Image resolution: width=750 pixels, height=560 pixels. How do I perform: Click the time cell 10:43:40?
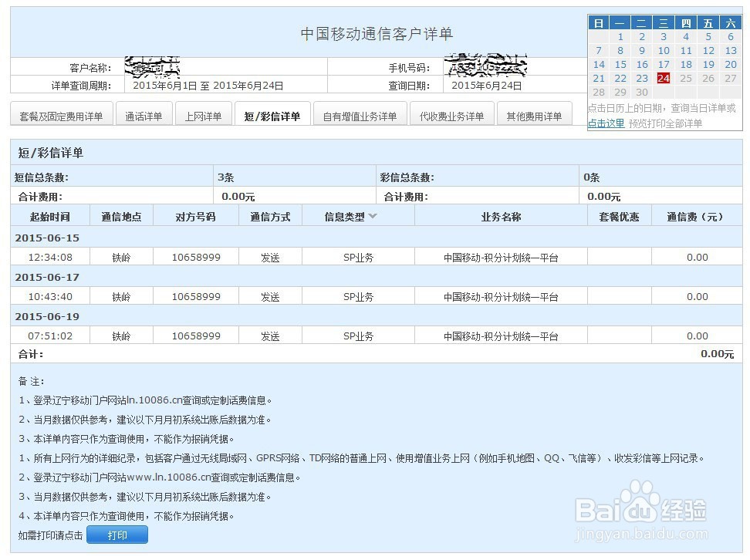(x=50, y=296)
